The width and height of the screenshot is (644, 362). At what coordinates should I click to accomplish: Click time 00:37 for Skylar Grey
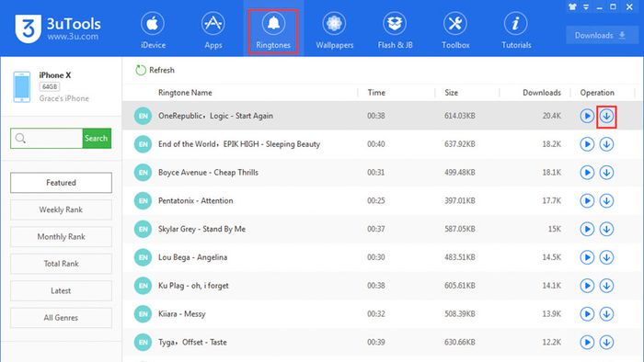[x=375, y=229]
